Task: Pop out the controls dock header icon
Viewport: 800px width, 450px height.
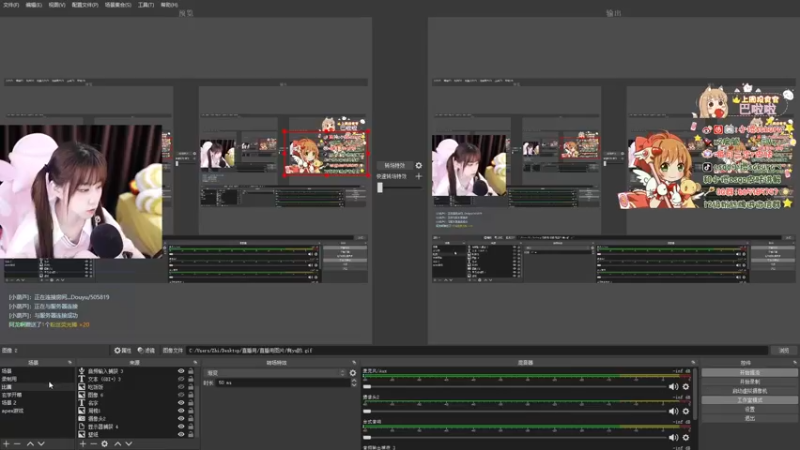Action: (795, 362)
